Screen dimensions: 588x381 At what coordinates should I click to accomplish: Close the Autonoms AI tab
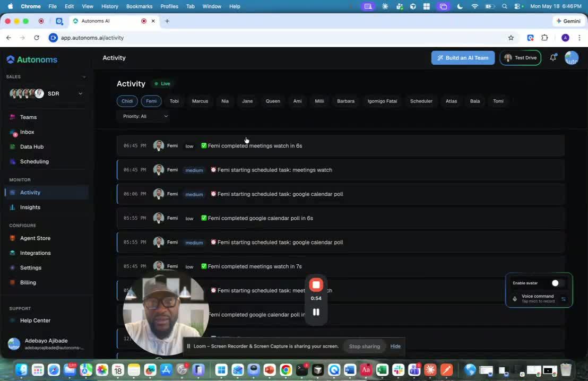(153, 21)
